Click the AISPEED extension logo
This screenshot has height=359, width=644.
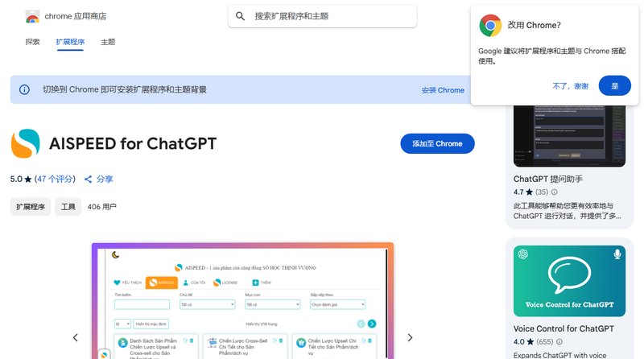(26, 144)
